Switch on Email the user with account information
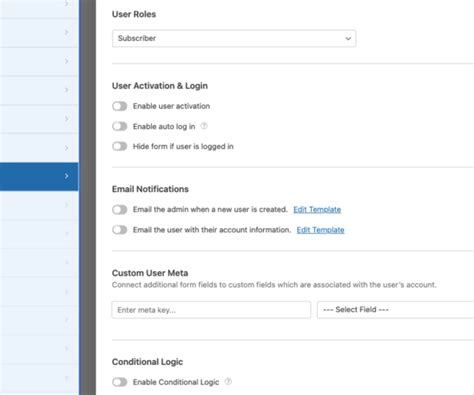This screenshot has height=395, width=474. click(x=120, y=230)
